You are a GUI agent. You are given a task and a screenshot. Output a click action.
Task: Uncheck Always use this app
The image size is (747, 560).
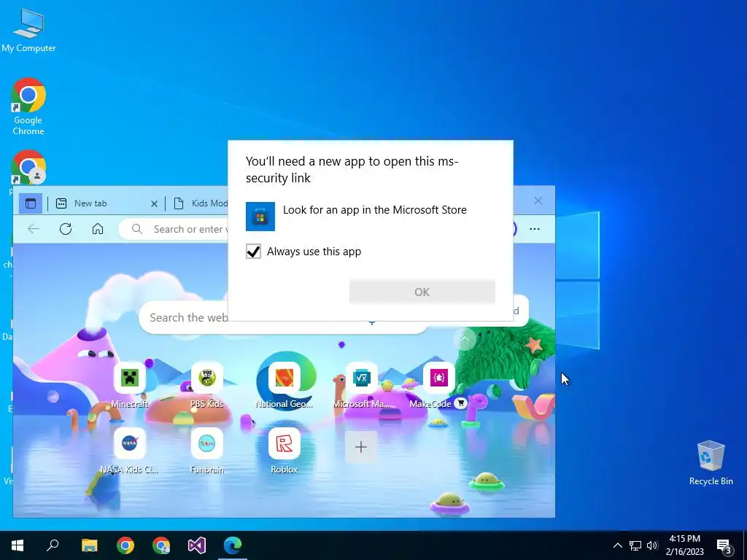click(x=253, y=252)
